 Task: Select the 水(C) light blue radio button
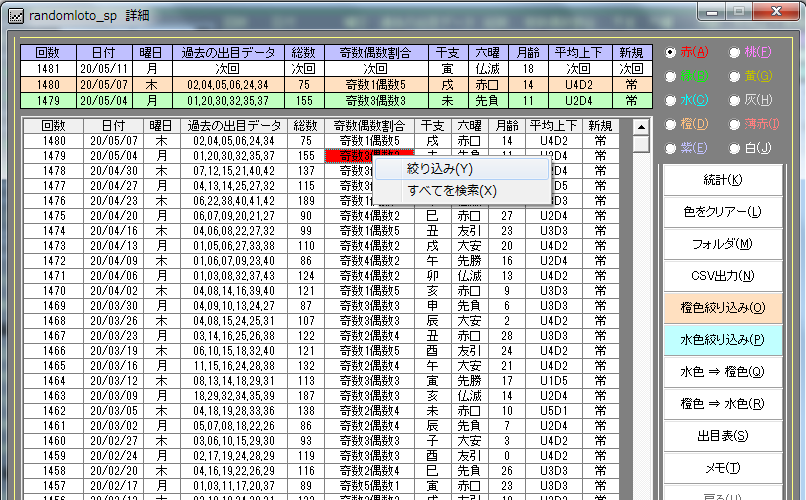(687, 100)
